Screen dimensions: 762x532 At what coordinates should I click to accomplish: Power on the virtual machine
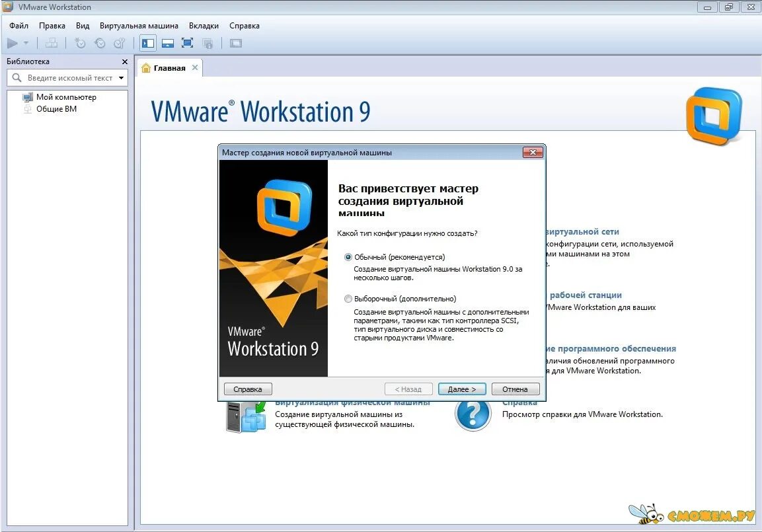(13, 43)
